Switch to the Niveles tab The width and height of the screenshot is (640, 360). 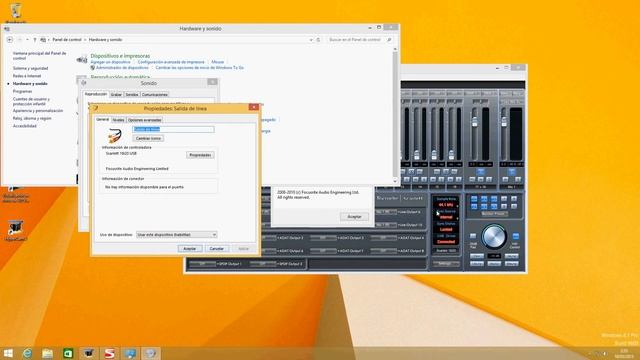click(118, 120)
